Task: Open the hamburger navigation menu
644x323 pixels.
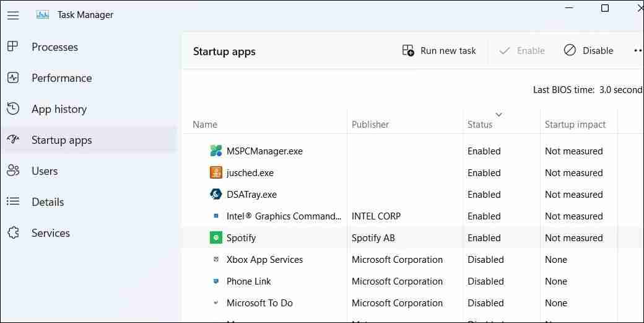Action: 13,15
